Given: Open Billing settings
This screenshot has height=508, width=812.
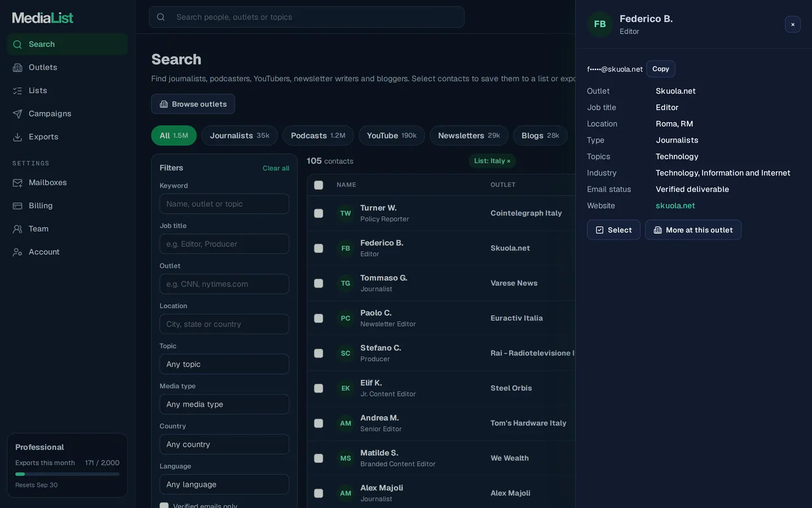Looking at the screenshot, I should tap(67, 205).
